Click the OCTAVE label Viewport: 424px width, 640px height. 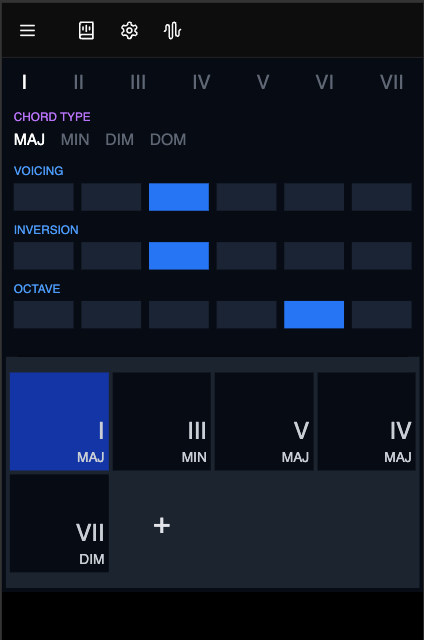[37, 289]
